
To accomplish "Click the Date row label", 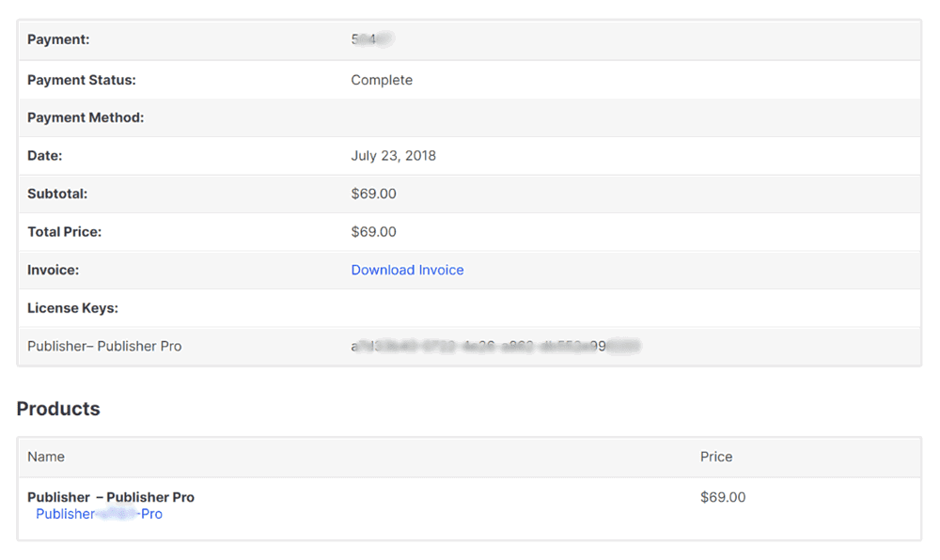I will click(44, 156).
